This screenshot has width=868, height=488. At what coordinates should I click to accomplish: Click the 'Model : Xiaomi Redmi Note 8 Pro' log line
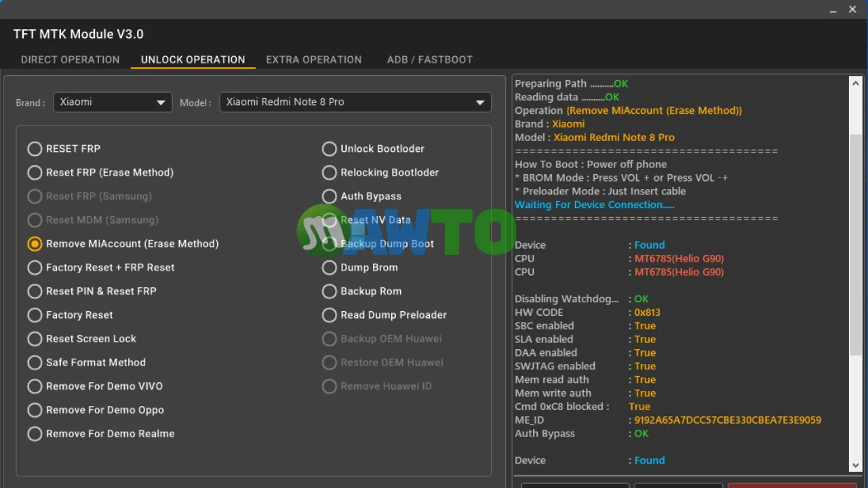click(x=595, y=138)
